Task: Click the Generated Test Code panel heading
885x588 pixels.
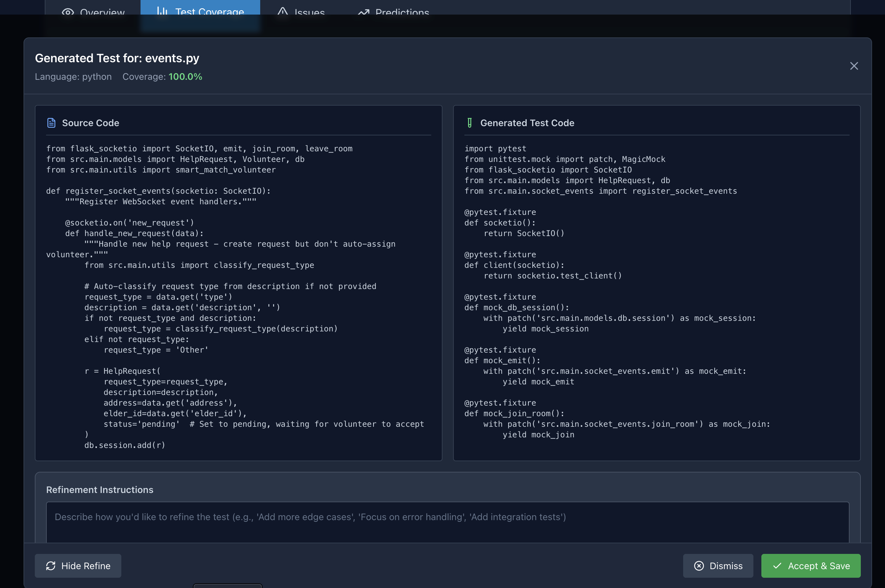Action: (527, 123)
